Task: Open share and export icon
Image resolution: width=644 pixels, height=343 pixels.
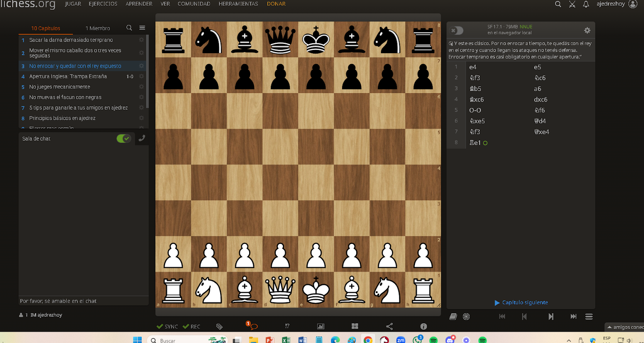Action: click(x=389, y=326)
